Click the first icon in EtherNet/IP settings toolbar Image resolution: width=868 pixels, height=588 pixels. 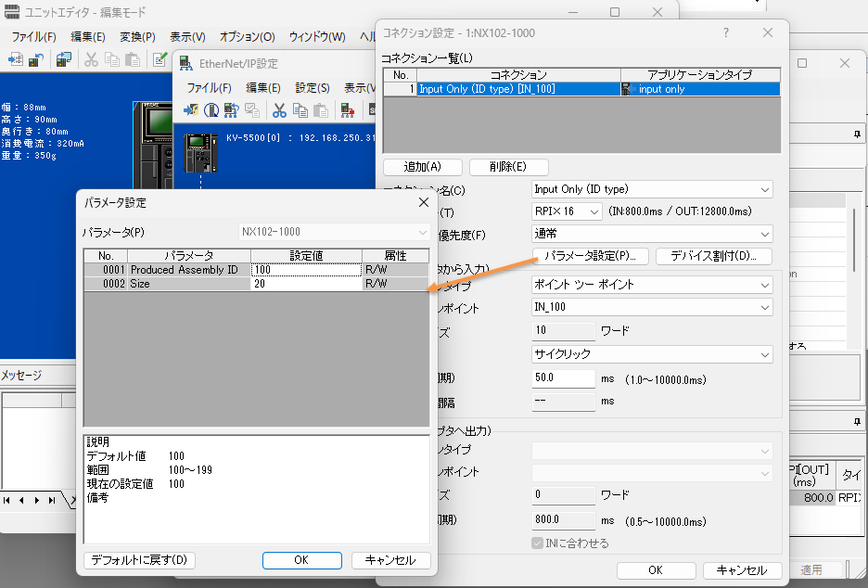point(190,110)
